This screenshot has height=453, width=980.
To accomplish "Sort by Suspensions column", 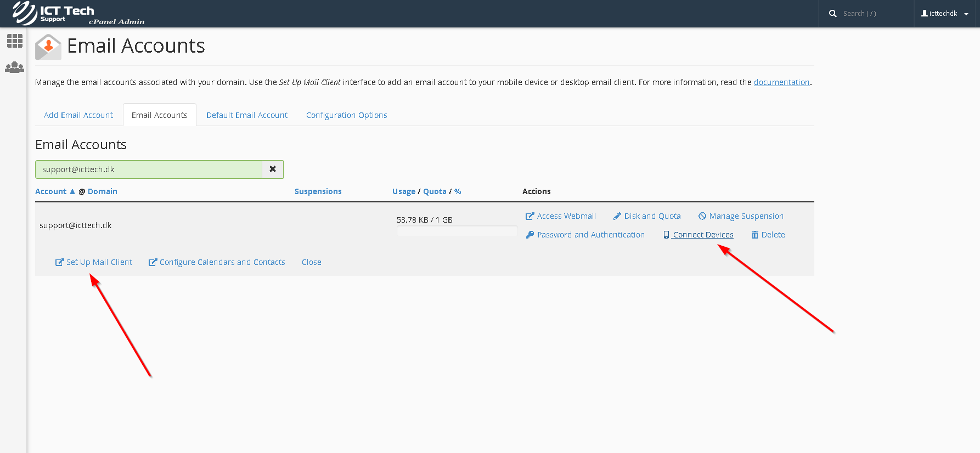I will point(318,191).
